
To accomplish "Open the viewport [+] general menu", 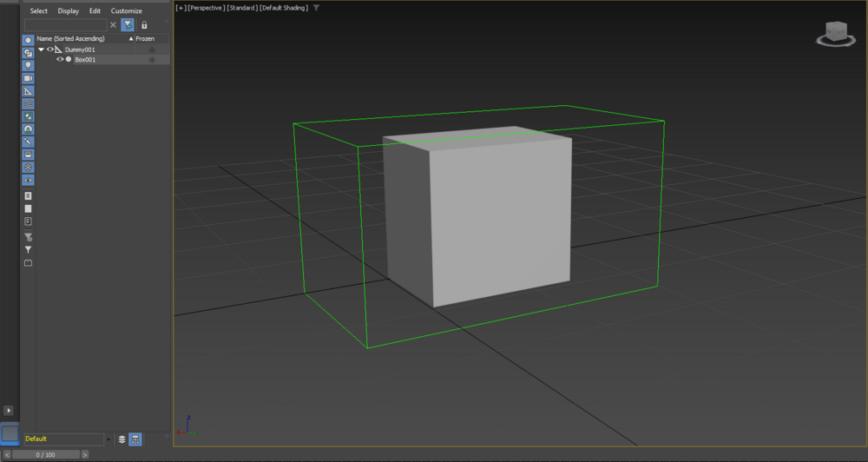I will click(x=181, y=8).
